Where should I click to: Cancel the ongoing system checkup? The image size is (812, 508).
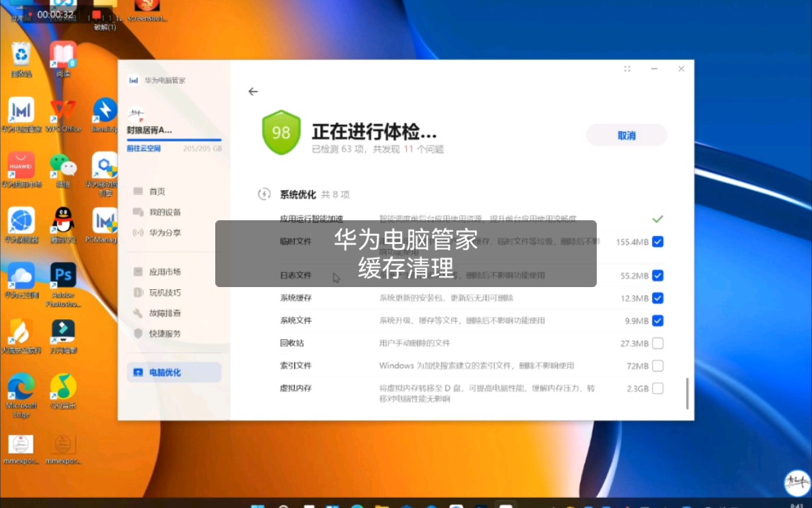(x=626, y=135)
